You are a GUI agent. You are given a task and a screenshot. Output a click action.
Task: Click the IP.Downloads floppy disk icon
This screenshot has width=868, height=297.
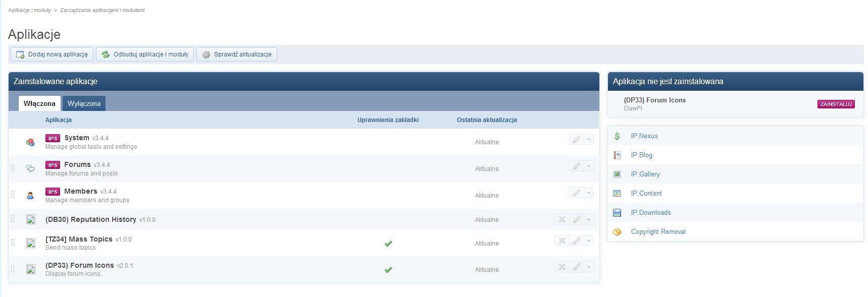click(x=617, y=213)
